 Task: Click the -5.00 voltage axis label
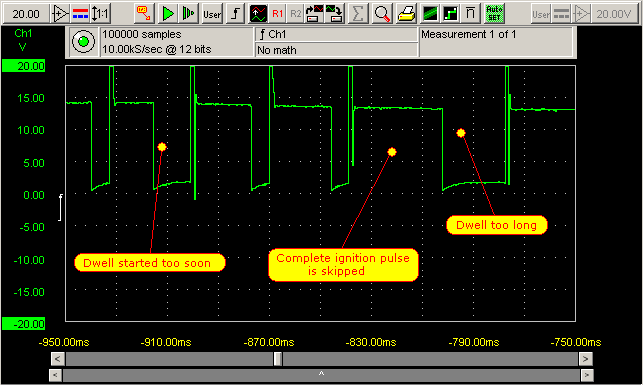[32, 227]
